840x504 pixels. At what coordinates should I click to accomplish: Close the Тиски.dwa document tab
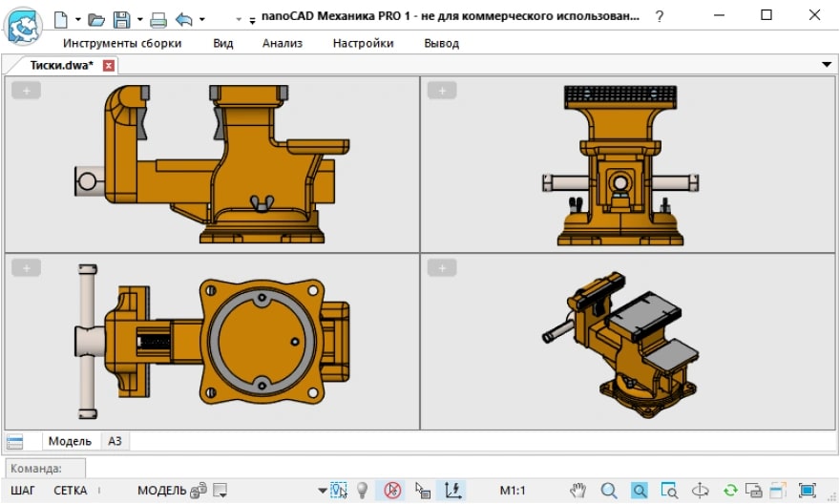(x=109, y=66)
